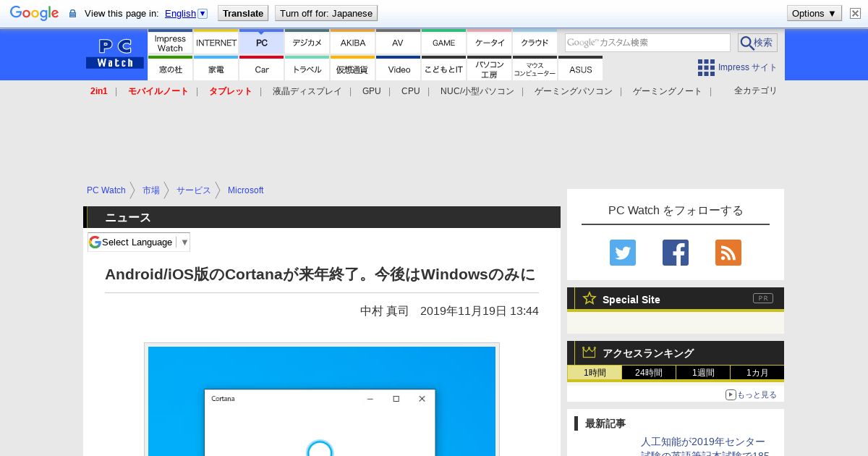The width and height of the screenshot is (868, 456).
Task: Open the モバイルノート category link
Action: pos(158,91)
